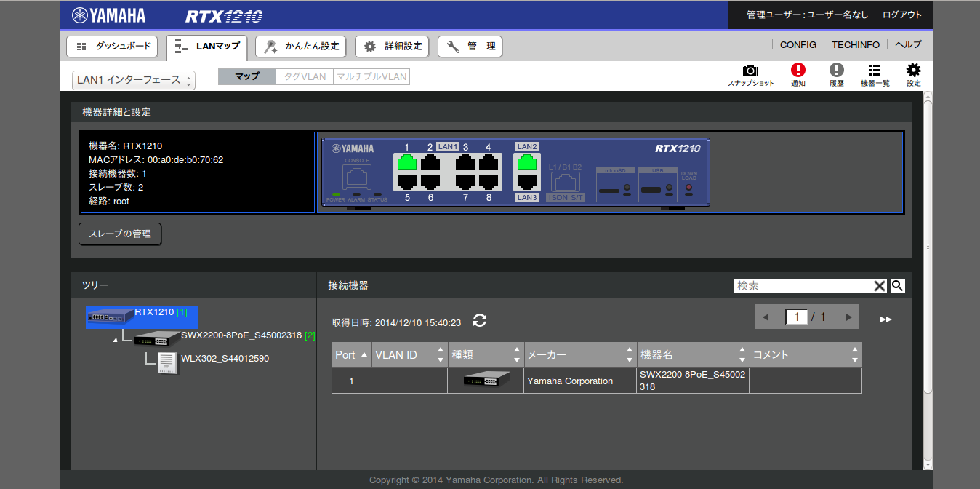Open the red notification alert icon

[798, 70]
